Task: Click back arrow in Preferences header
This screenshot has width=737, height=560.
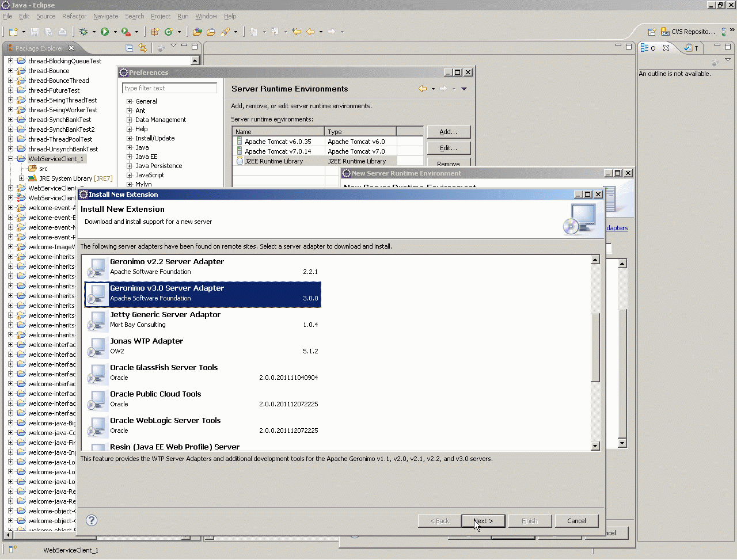Action: pyautogui.click(x=423, y=89)
